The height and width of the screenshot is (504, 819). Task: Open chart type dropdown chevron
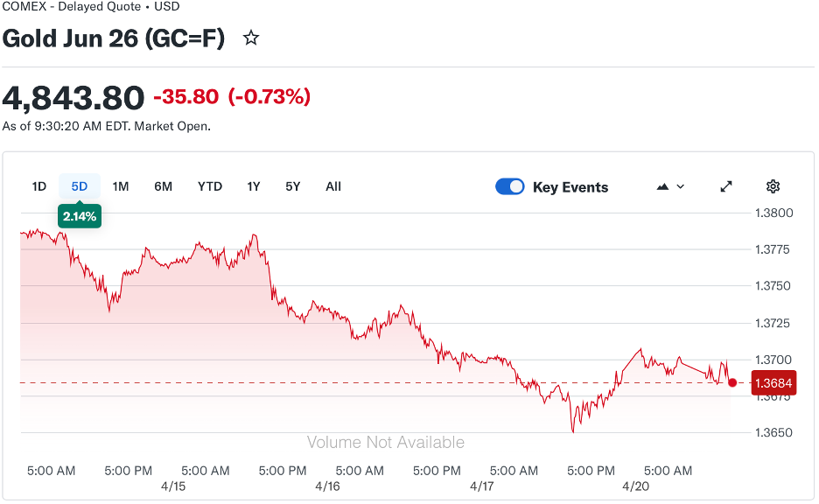pyautogui.click(x=681, y=186)
